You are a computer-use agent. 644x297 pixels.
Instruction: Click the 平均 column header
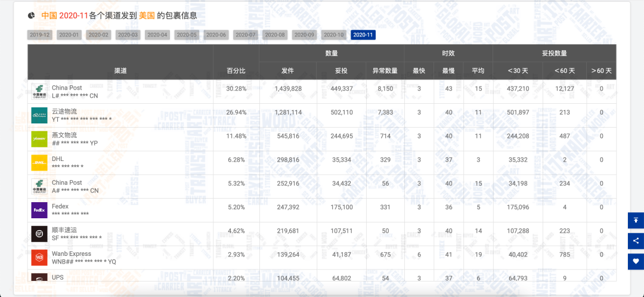(x=478, y=70)
